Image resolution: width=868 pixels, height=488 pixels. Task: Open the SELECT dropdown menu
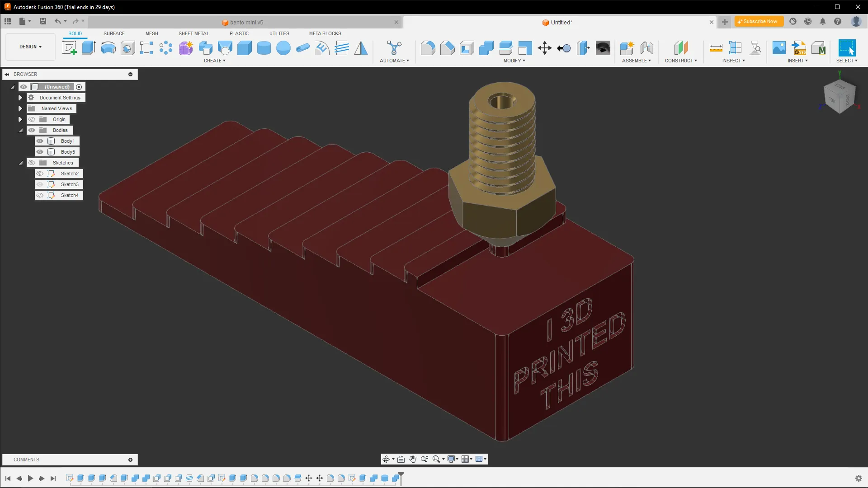(x=847, y=60)
